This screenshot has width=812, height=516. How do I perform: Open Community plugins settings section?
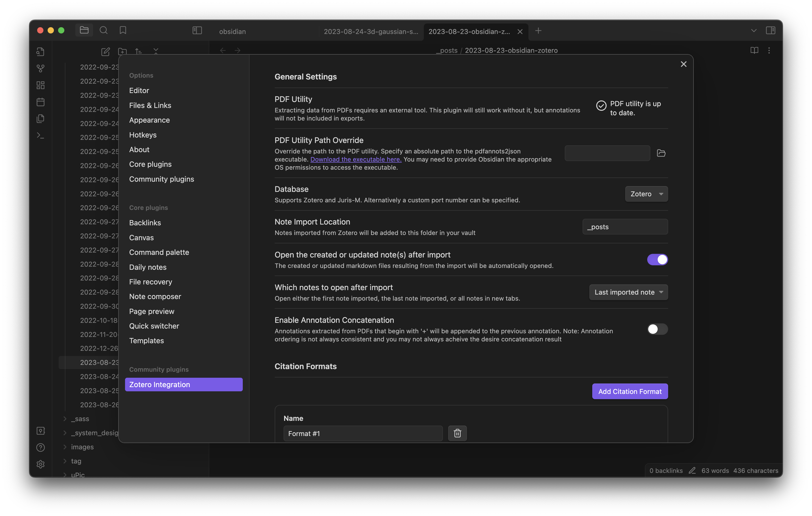coord(161,179)
